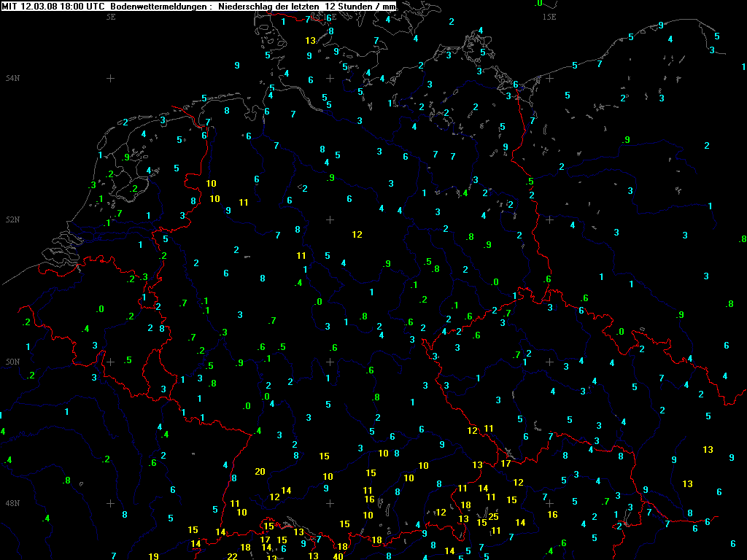
Task: Click the yellow 13 near the map's top
Action: 311,40
